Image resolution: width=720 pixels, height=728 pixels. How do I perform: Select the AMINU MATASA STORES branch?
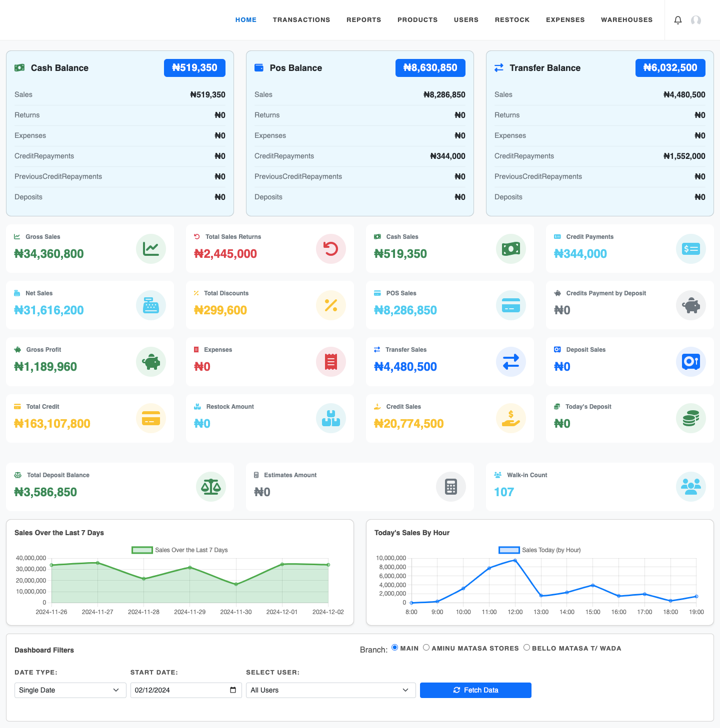426,647
